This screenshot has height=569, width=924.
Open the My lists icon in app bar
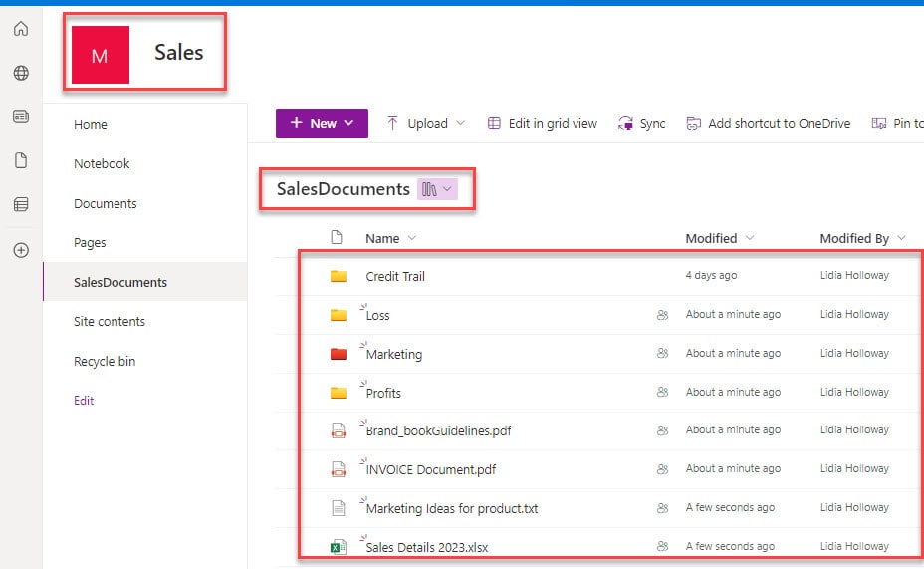pyautogui.click(x=21, y=204)
